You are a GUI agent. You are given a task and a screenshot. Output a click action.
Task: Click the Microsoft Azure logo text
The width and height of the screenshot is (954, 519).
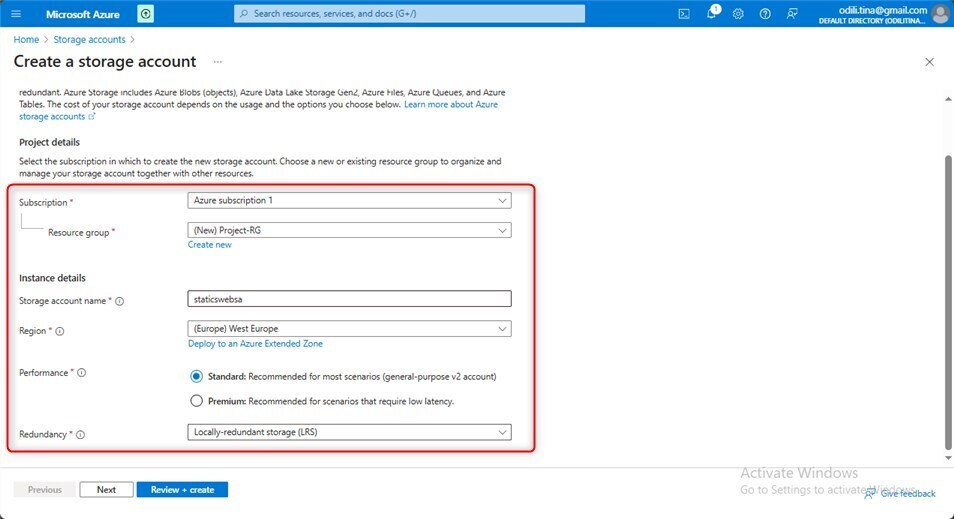[x=83, y=14]
